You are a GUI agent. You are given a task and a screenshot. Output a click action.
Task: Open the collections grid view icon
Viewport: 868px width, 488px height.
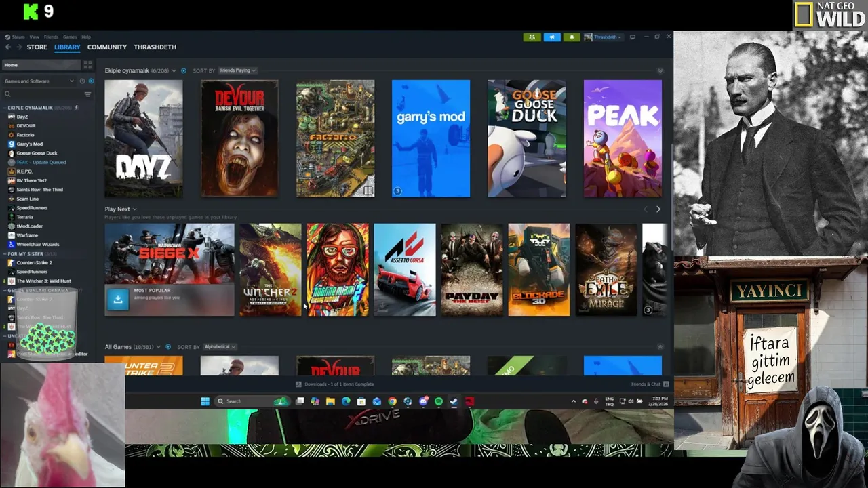[x=87, y=64]
